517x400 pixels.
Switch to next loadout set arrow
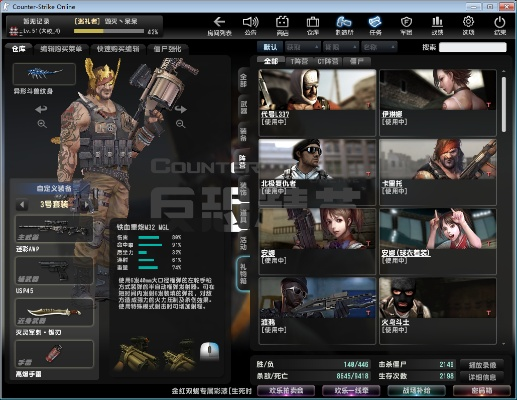click(86, 204)
